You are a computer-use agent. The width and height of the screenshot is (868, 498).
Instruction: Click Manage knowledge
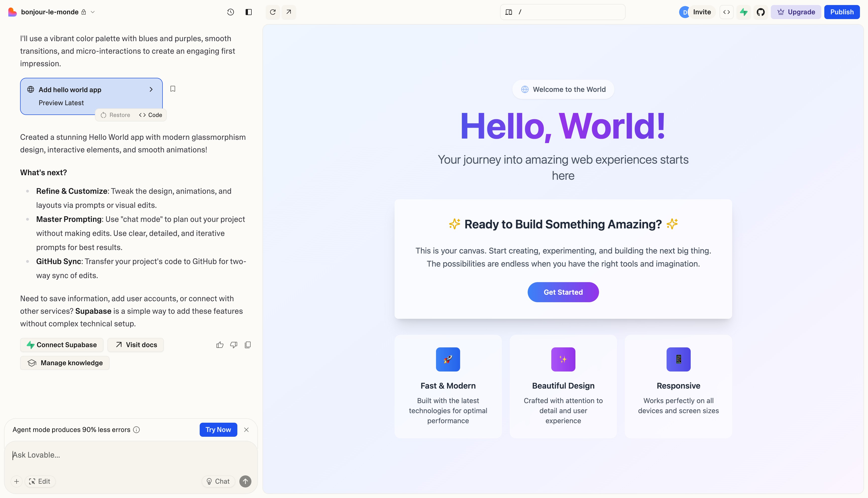(65, 363)
